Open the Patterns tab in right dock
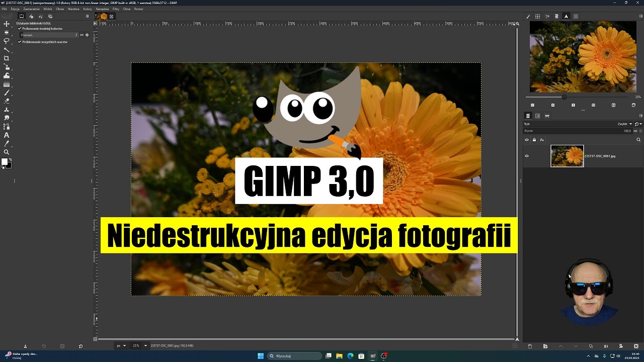This screenshot has height=362, width=644. [538, 16]
